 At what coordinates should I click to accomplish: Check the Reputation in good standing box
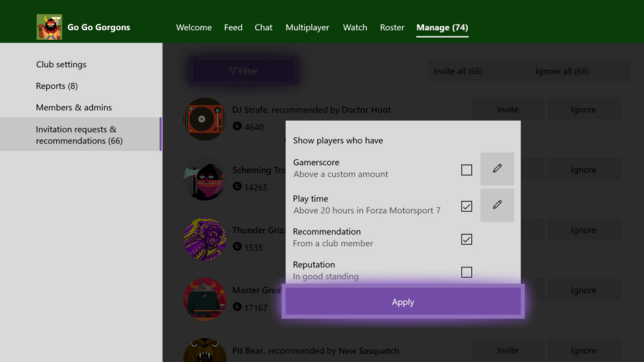467,272
